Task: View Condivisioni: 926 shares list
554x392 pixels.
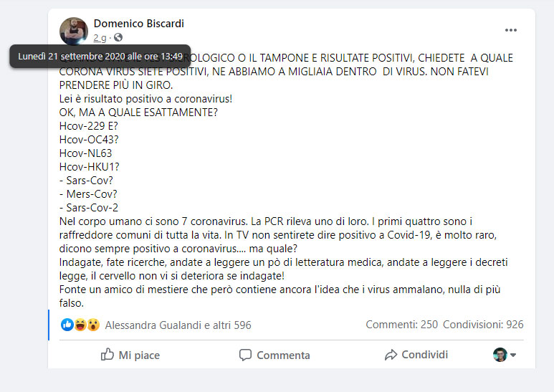Action: 483,324
